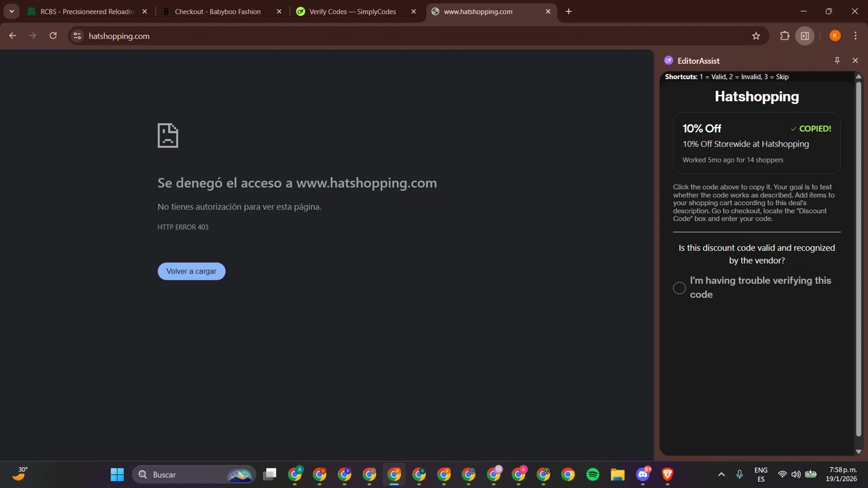Open the Chrome profile K avatar

(835, 36)
